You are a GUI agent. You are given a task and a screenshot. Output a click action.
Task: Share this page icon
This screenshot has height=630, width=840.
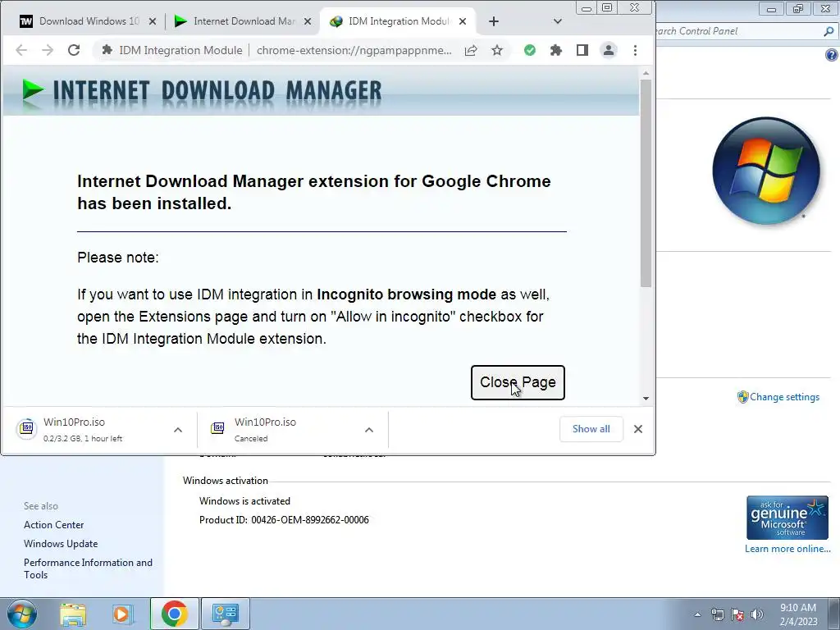(471, 50)
